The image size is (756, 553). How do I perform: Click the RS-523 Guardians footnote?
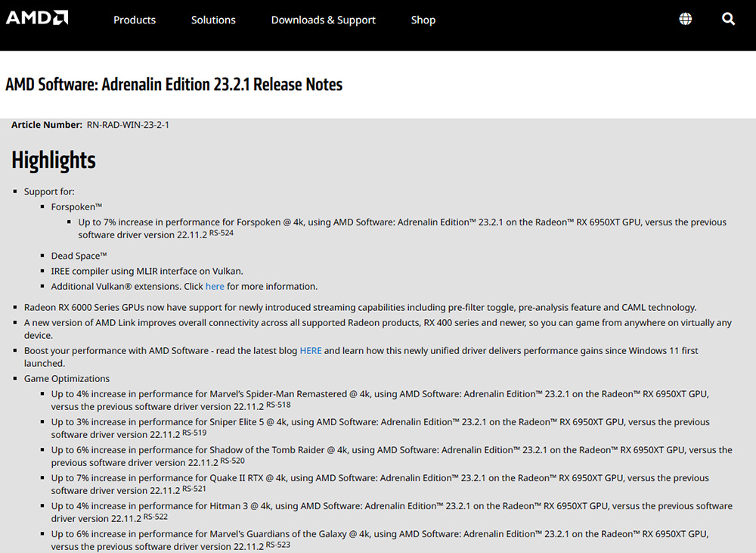[278, 544]
